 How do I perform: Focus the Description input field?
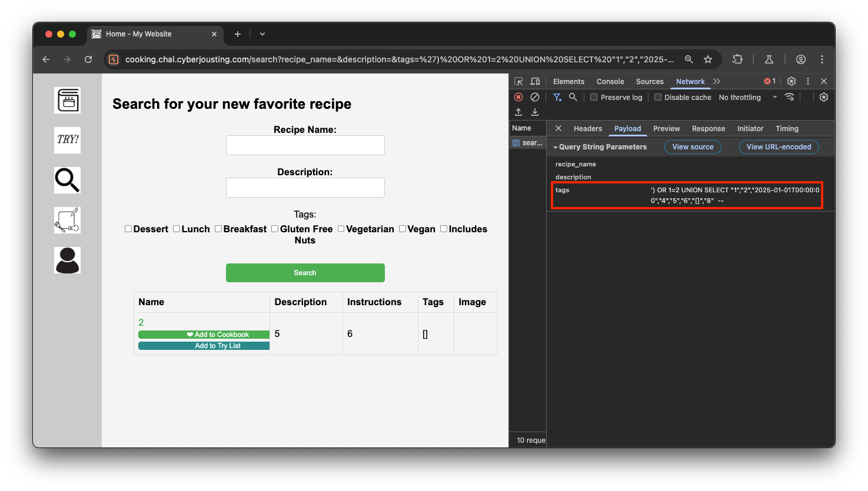point(305,188)
